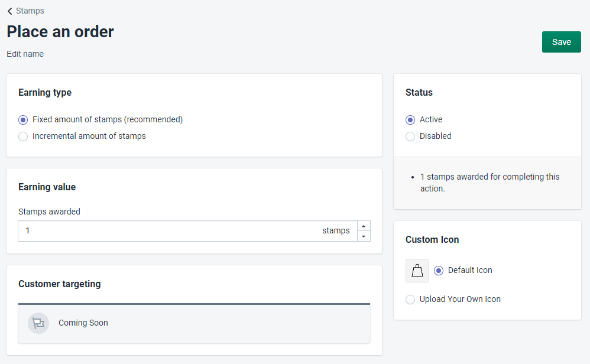Click the Coming Soon flag icon
The width and height of the screenshot is (590, 364).
pos(38,323)
